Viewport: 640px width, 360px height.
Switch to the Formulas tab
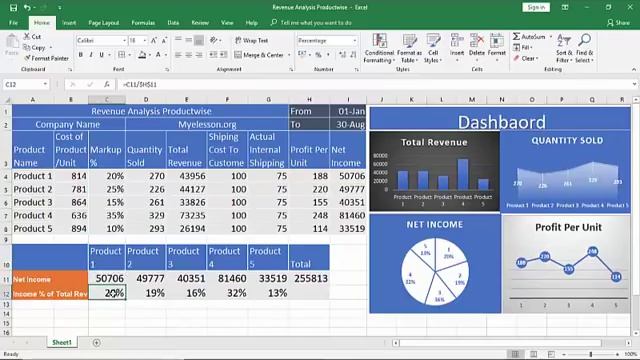(x=143, y=23)
